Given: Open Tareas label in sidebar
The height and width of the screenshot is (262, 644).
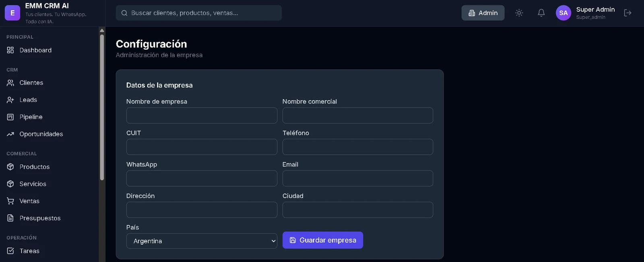Looking at the screenshot, I should pyautogui.click(x=29, y=251).
